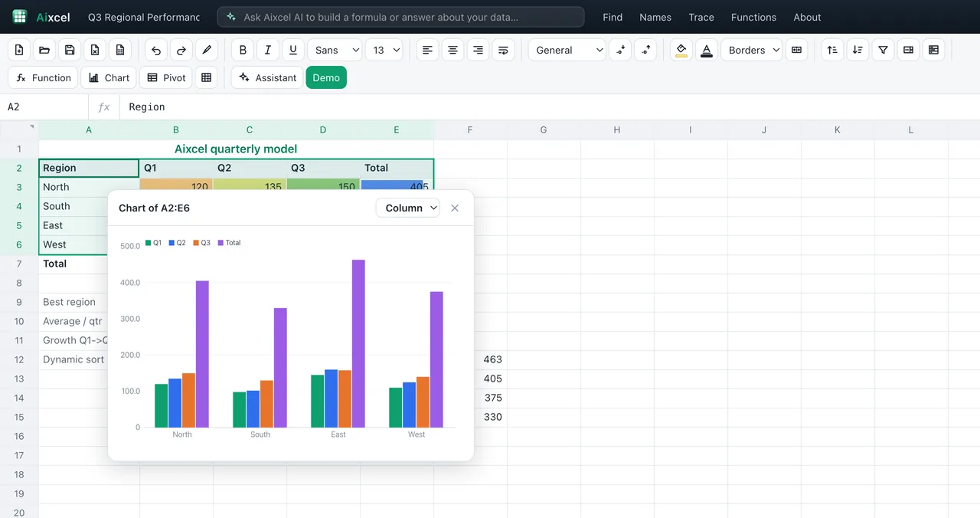The image size is (980, 518).
Task: Center-align the cell text
Action: [452, 50]
